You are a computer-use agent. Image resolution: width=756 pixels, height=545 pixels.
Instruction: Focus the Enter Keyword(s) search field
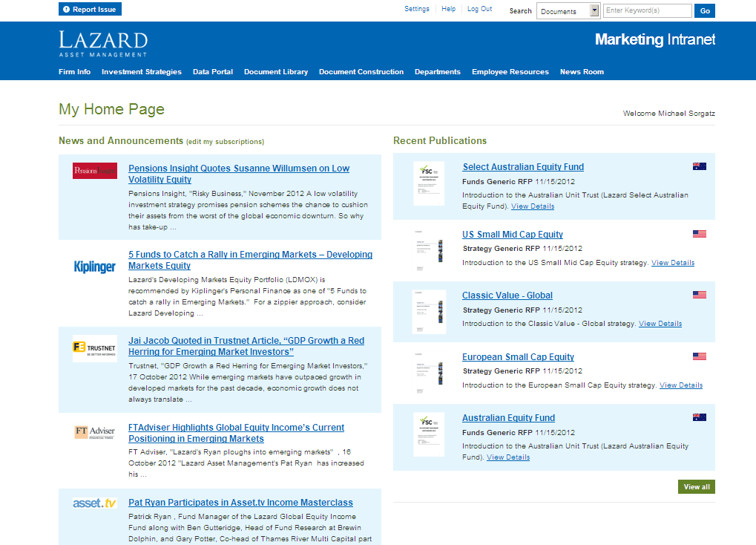tap(648, 10)
